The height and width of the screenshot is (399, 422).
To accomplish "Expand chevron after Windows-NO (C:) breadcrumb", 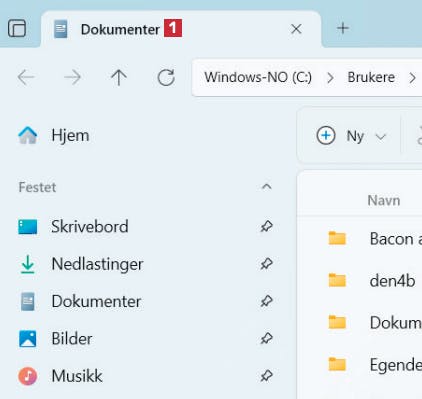I will click(x=330, y=78).
